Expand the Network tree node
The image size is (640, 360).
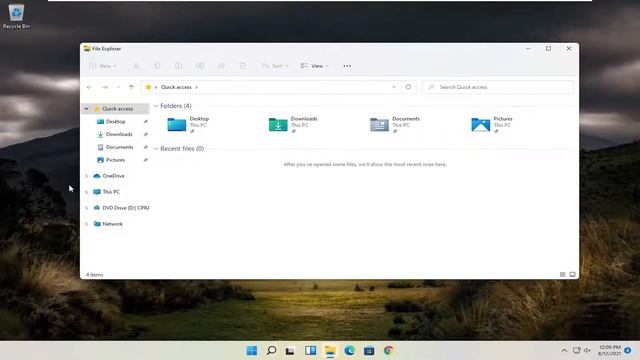click(x=86, y=224)
